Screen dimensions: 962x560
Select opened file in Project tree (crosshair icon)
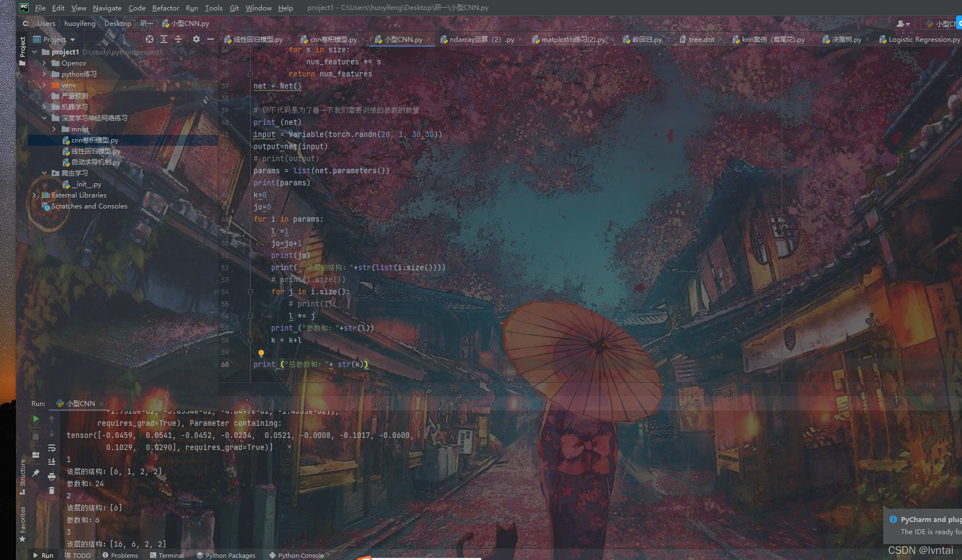click(x=150, y=39)
